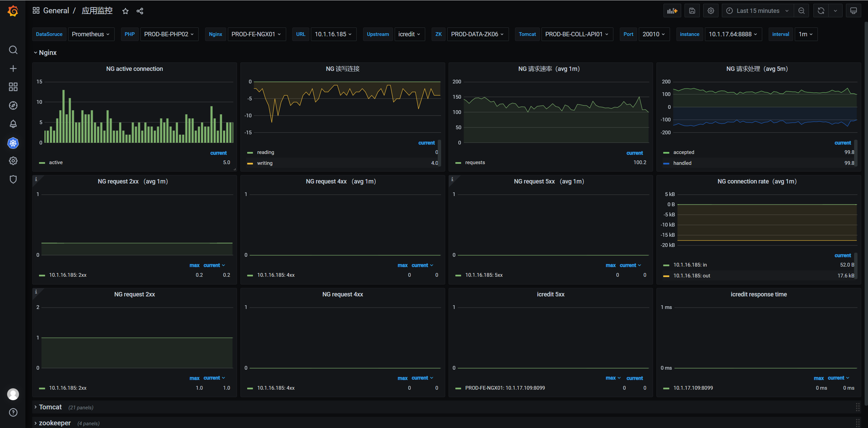Screen dimensions: 868x428
Task: Toggle the 10.1.16.185: out legend series
Action: [691, 276]
